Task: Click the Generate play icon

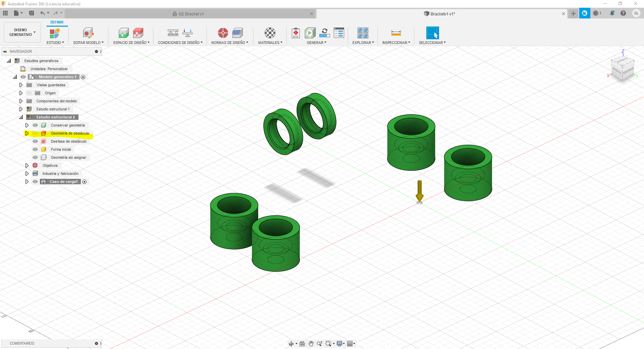Action: [x=310, y=33]
